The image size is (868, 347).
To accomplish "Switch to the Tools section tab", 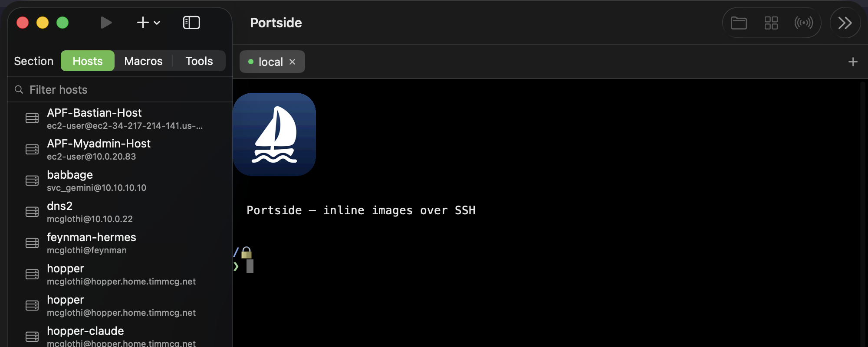I will tap(199, 61).
